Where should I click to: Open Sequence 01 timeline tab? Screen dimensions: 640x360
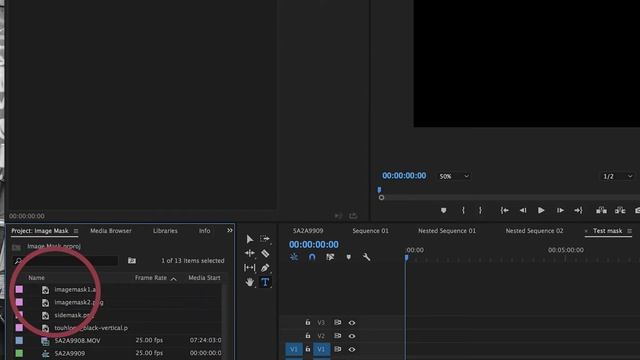click(x=371, y=231)
